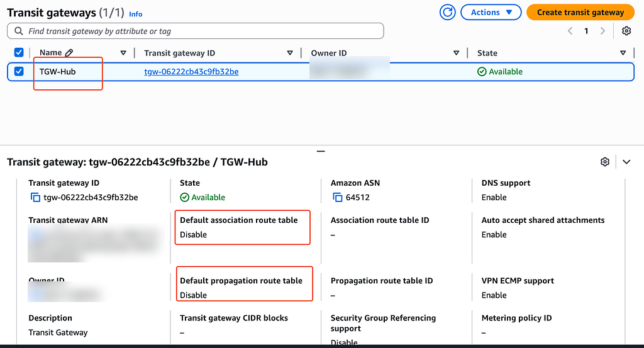Click the Default propagation route table label

pyautogui.click(x=241, y=281)
